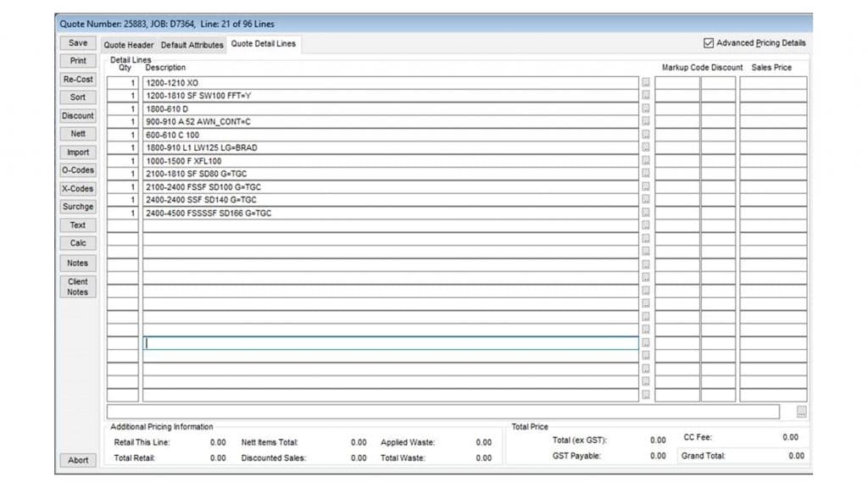
Task: Open the O-Codes button
Action: pos(78,170)
